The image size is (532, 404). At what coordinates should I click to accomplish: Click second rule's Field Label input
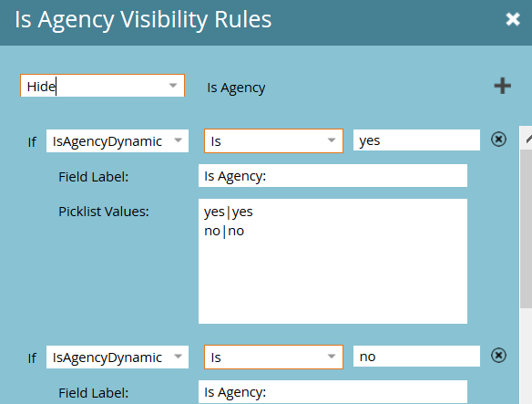coord(332,392)
